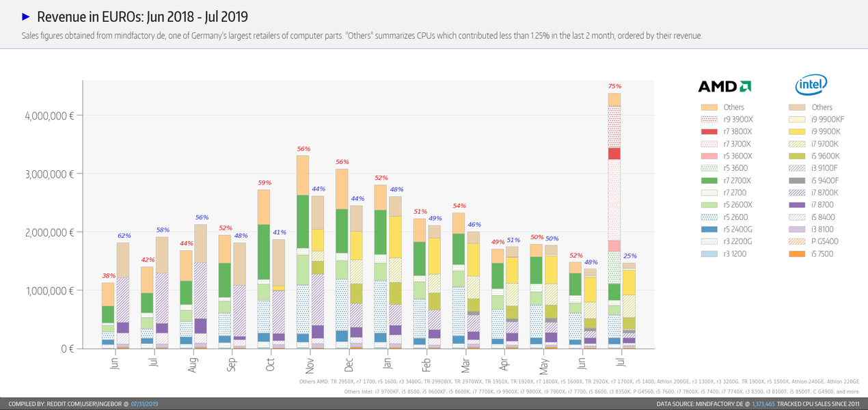Click the i3 8100 legend label
Viewport: 868px width, 410px height.
(x=823, y=230)
